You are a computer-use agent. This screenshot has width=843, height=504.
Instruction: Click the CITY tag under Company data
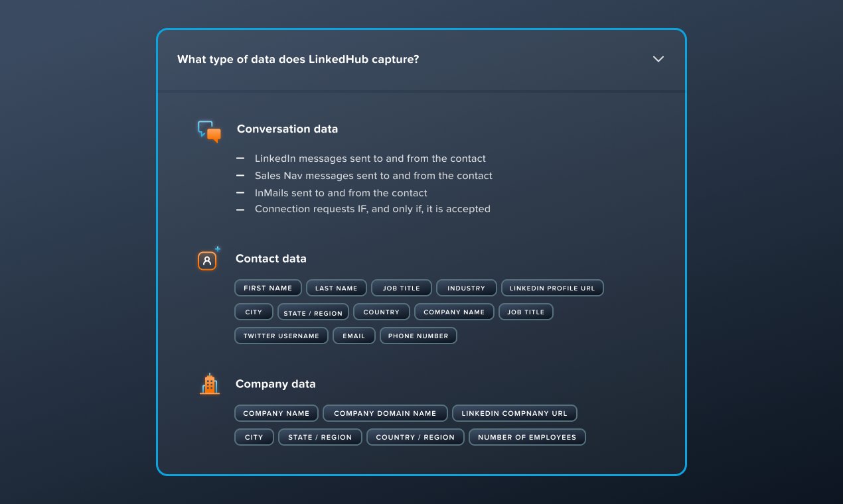pyautogui.click(x=254, y=437)
